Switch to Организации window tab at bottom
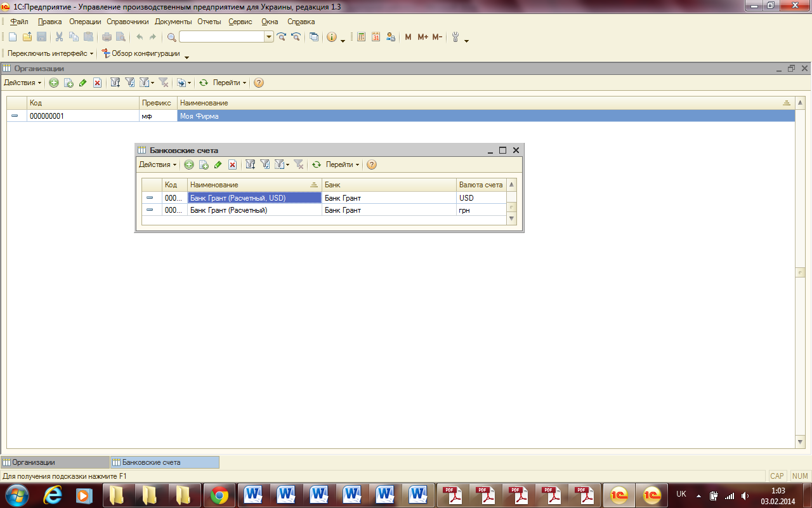 click(x=55, y=462)
